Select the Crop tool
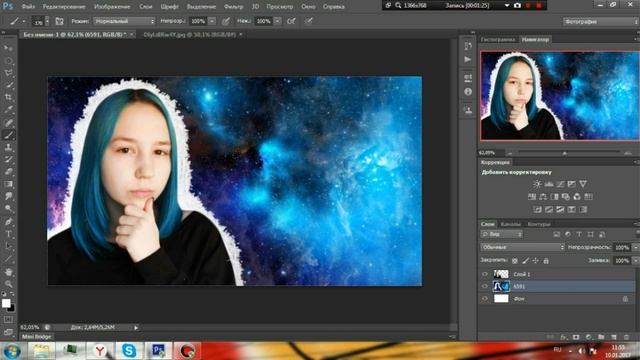 point(8,97)
